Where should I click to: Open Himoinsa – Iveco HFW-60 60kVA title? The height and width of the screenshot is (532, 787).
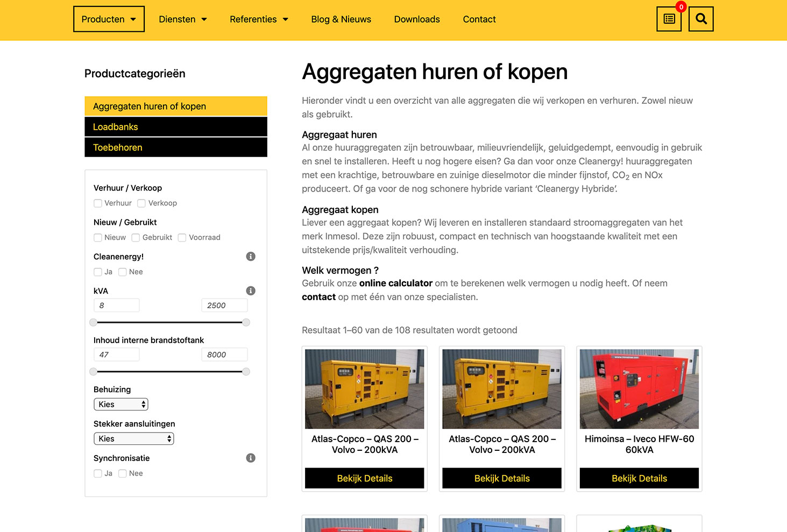point(639,444)
